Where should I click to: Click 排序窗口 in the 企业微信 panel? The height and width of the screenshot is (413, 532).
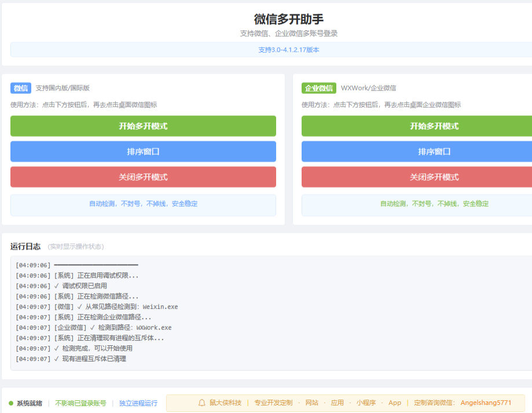pos(434,151)
